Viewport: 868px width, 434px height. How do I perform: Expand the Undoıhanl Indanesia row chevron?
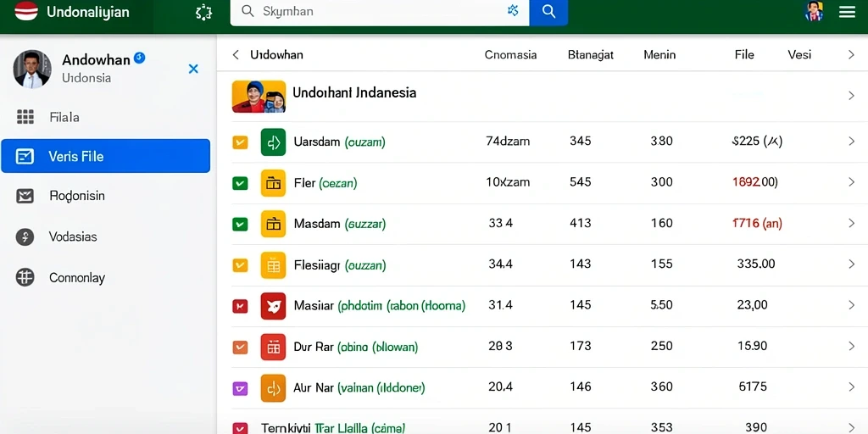pos(851,96)
